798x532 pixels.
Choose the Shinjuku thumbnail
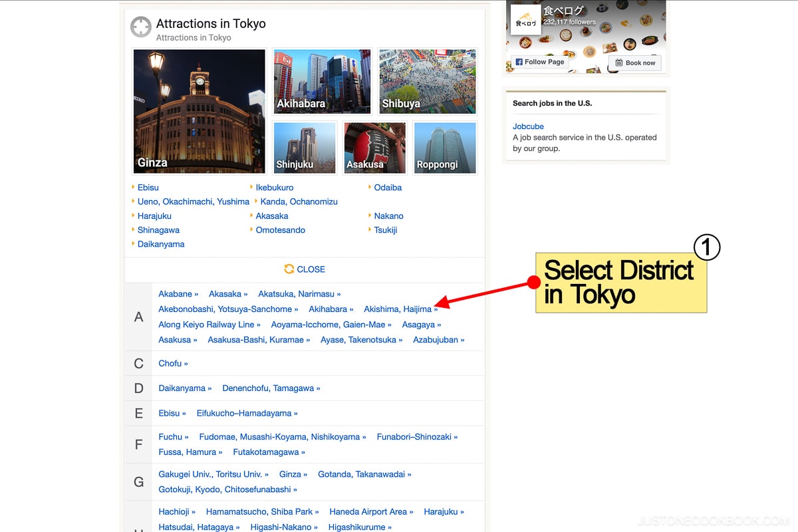[x=305, y=148]
